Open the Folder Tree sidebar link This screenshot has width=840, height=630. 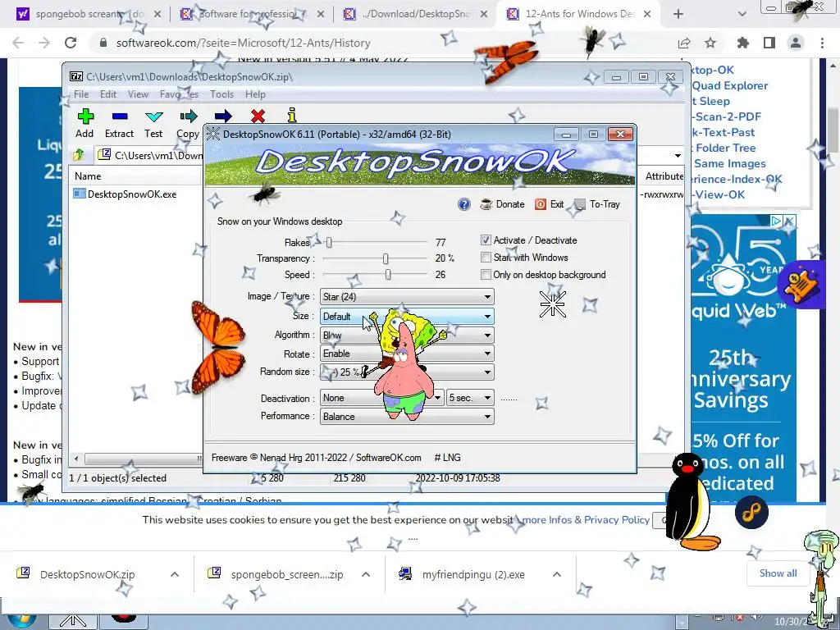tap(725, 148)
